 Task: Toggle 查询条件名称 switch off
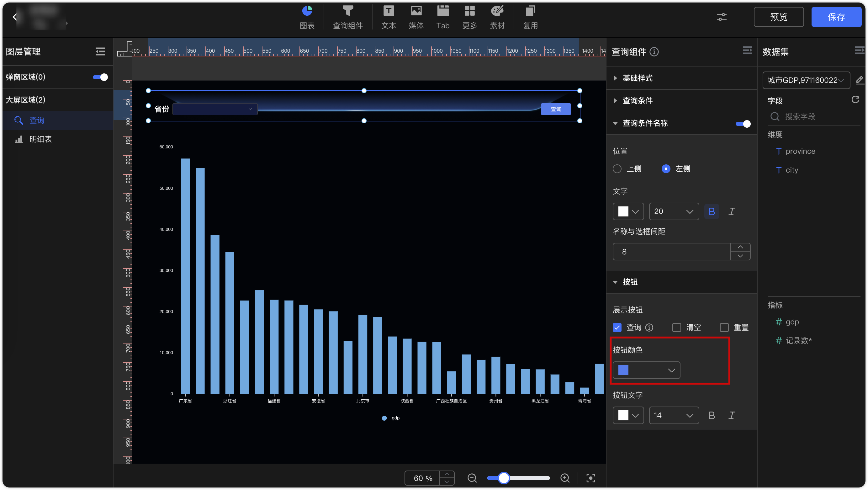click(x=743, y=124)
